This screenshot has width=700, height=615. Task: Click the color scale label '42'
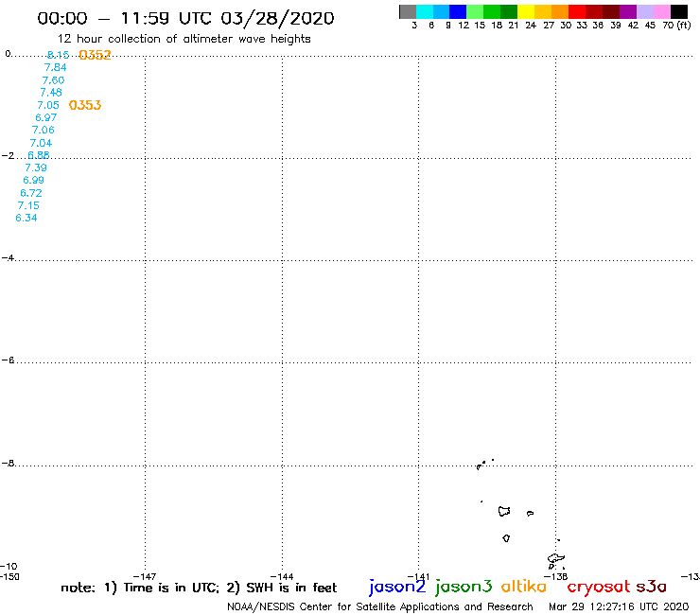(633, 25)
